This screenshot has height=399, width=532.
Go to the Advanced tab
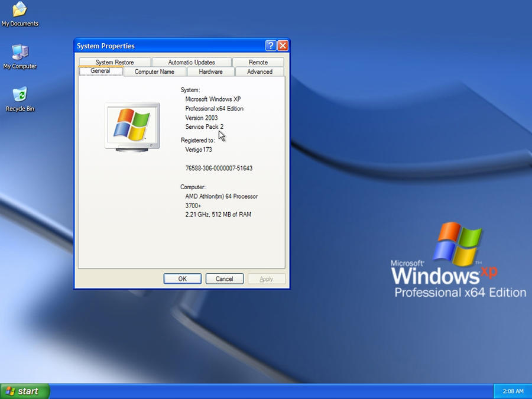click(259, 72)
